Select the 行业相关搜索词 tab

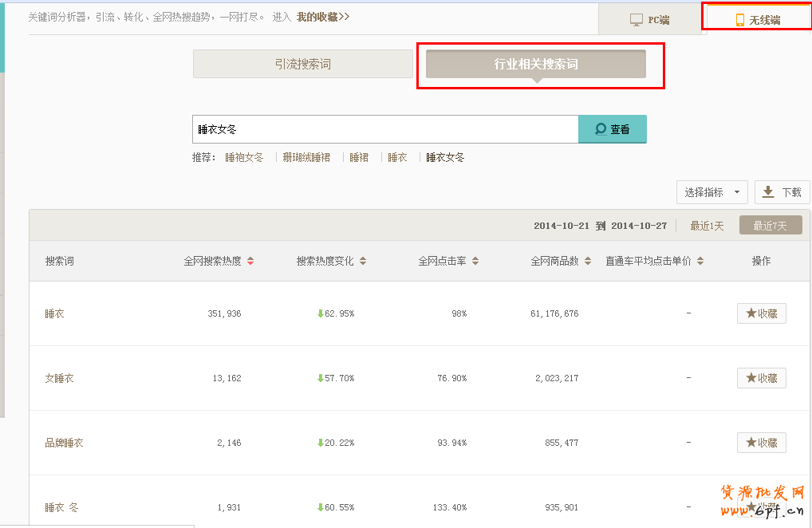click(x=535, y=65)
